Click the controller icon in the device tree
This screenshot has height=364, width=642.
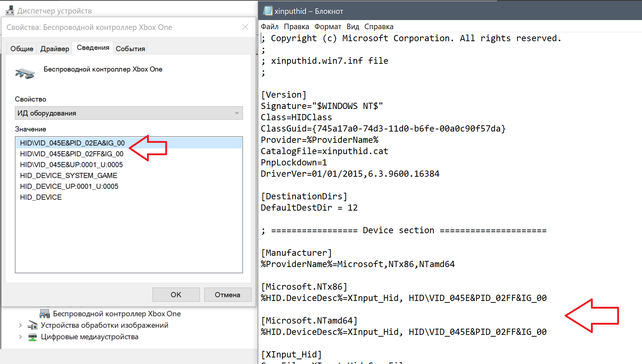(x=45, y=314)
